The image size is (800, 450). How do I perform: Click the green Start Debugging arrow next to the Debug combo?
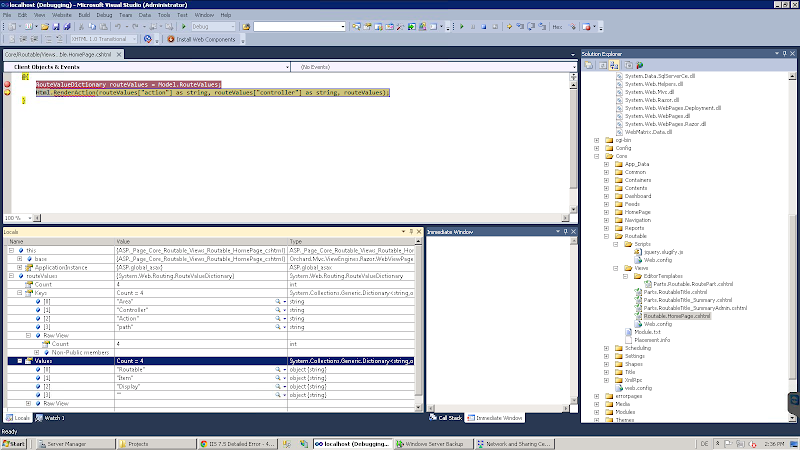(x=184, y=27)
